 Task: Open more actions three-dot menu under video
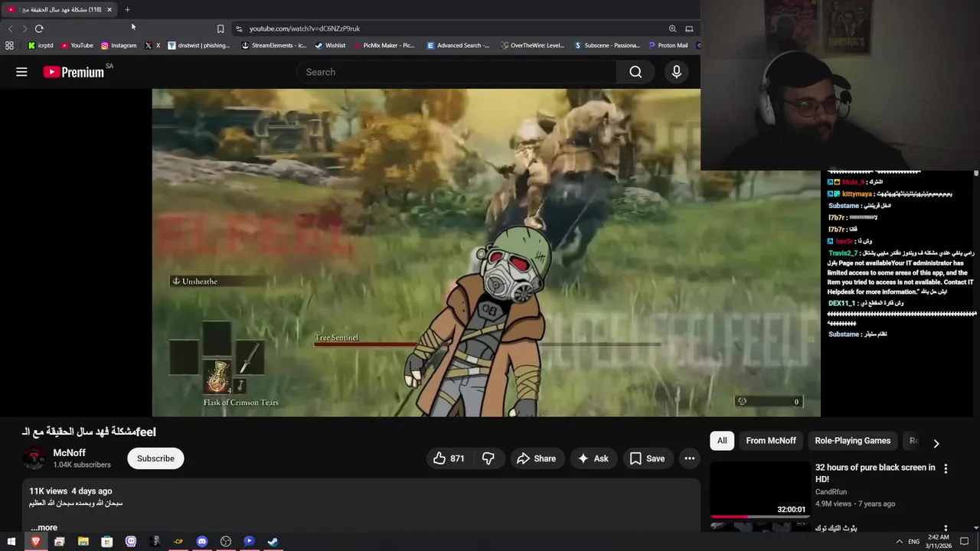point(689,458)
